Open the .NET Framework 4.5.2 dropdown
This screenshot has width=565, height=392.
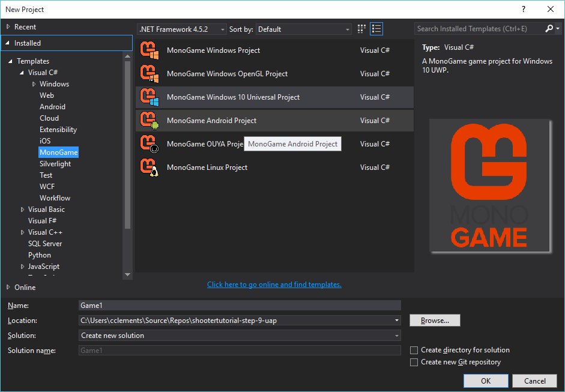[x=181, y=29]
